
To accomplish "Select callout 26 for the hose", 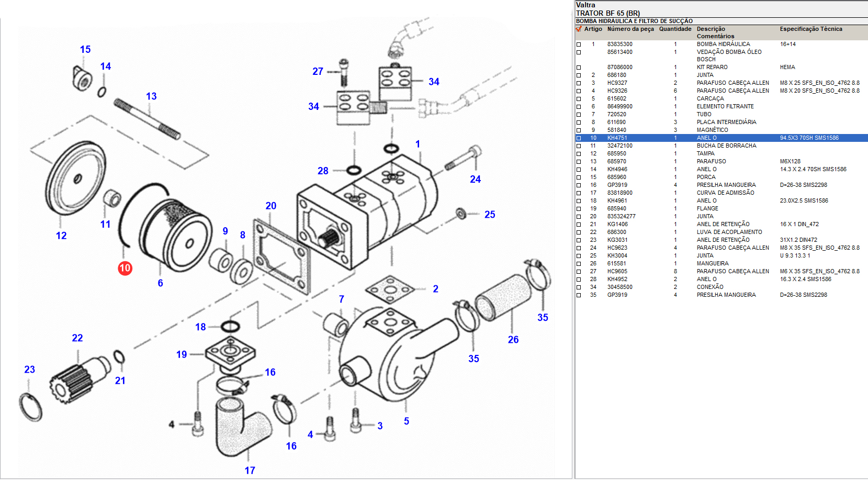I will click(x=513, y=340).
